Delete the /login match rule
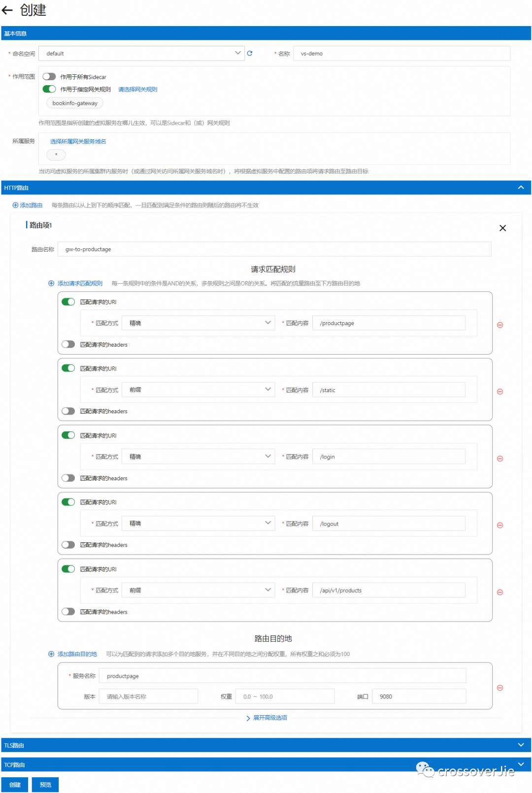The height and width of the screenshot is (793, 532). [500, 459]
